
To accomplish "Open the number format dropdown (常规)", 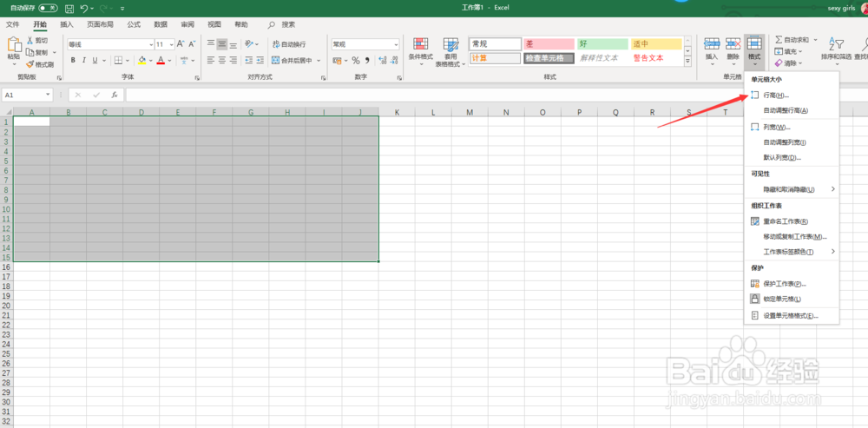I will tap(396, 44).
